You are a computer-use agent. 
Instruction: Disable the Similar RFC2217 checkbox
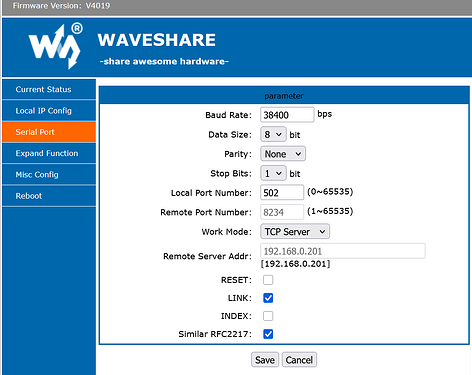tap(268, 334)
